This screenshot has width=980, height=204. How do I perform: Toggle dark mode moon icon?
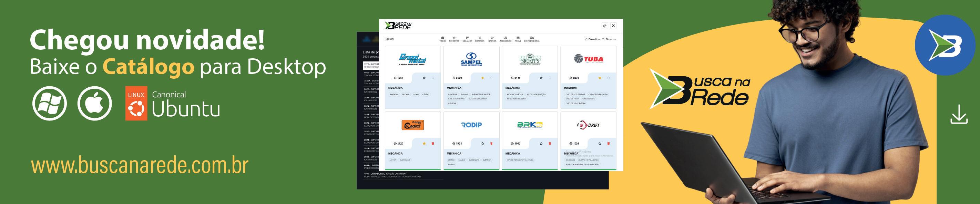point(605,26)
